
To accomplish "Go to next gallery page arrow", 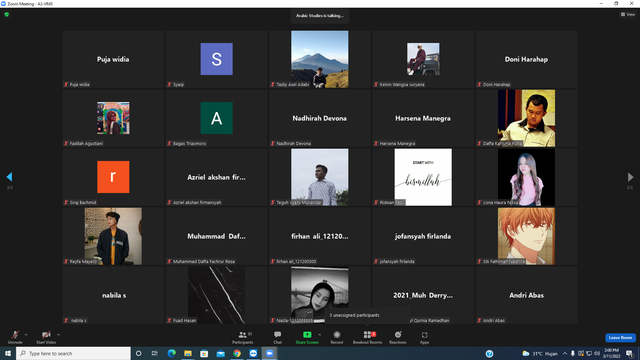I will tap(630, 177).
